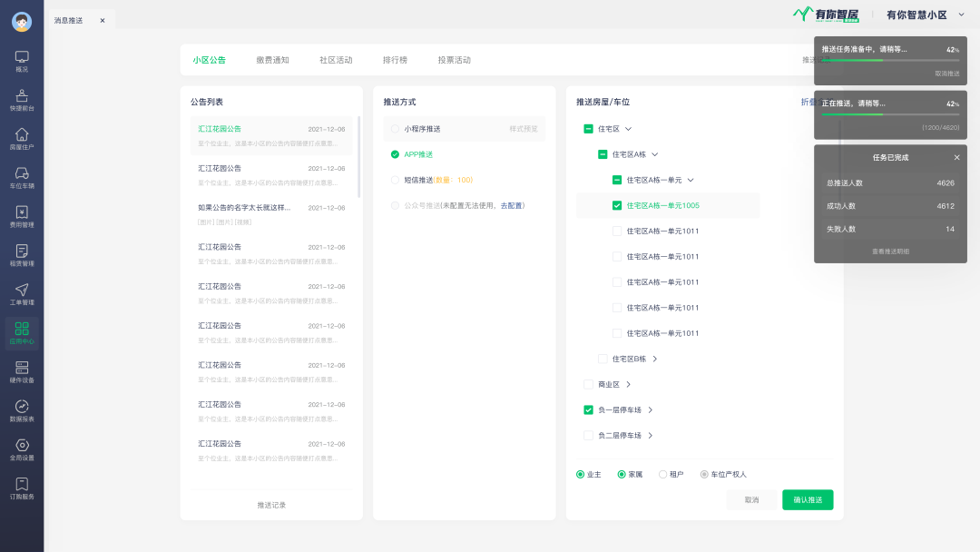Switch to the 缴费通知 tab

[x=272, y=60]
